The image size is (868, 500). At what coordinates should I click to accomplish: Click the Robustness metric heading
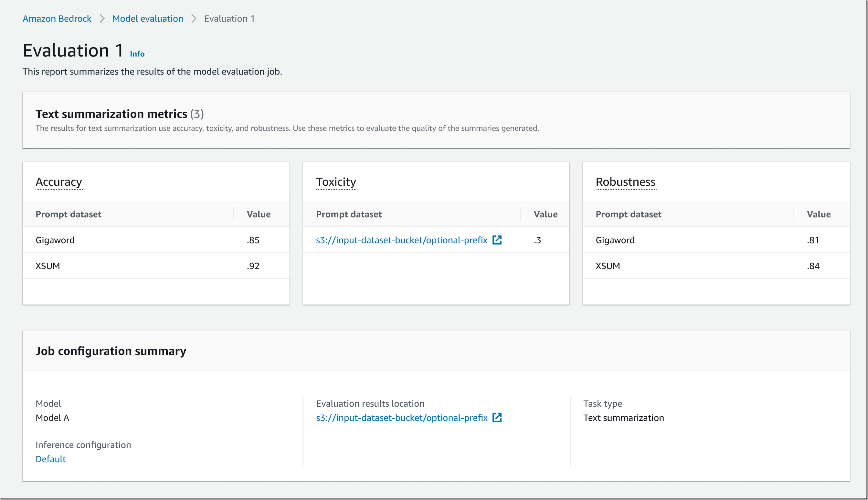[625, 182]
